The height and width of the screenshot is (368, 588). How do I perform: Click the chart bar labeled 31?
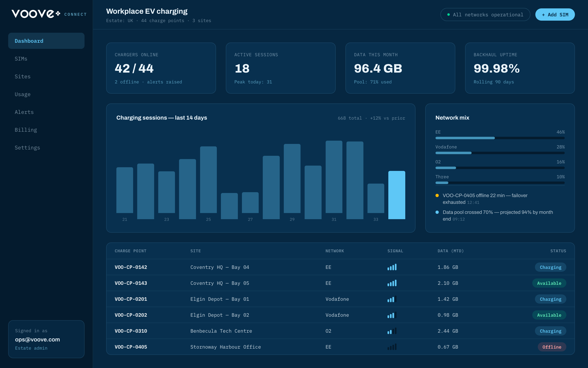pos(334,177)
